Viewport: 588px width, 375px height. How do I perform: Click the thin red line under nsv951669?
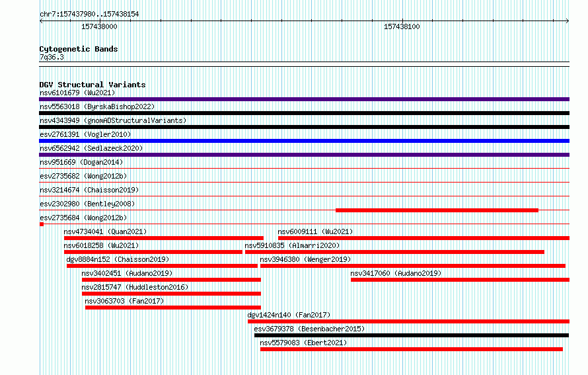[304, 169]
